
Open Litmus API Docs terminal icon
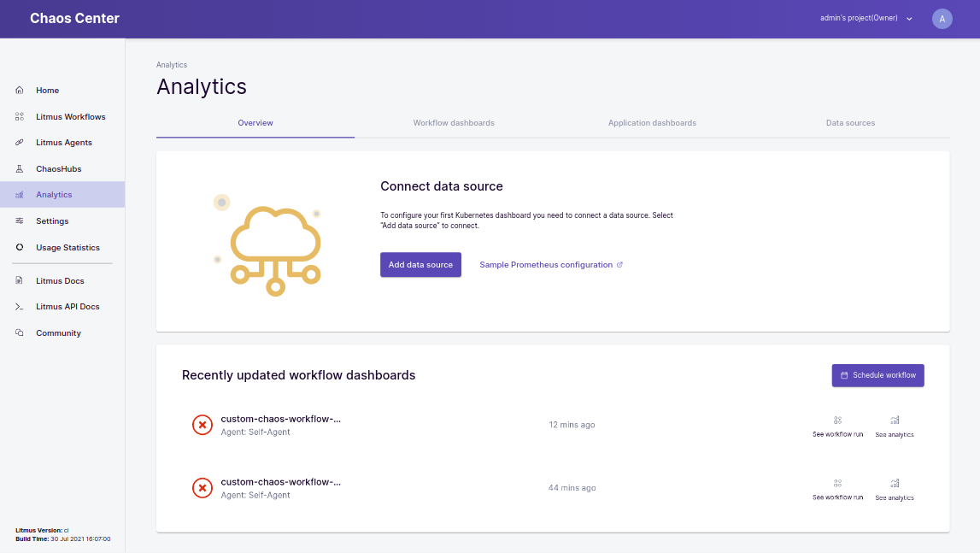(20, 307)
